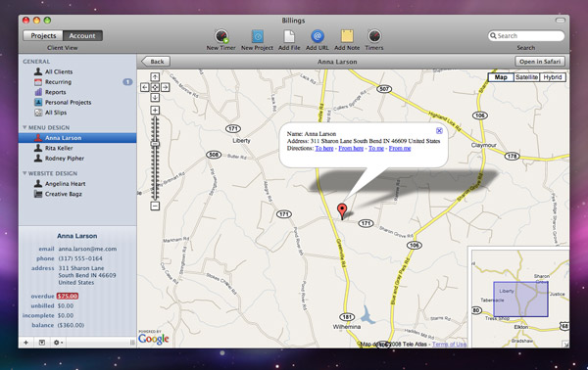Collapse the Menu Design group
This screenshot has height=370, width=588.
click(x=24, y=127)
